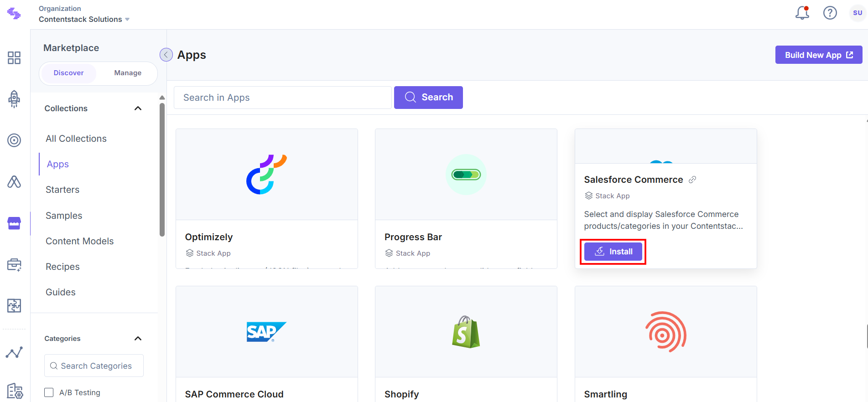Focus the Search Categories input field
Image resolution: width=868 pixels, height=402 pixels.
[94, 366]
